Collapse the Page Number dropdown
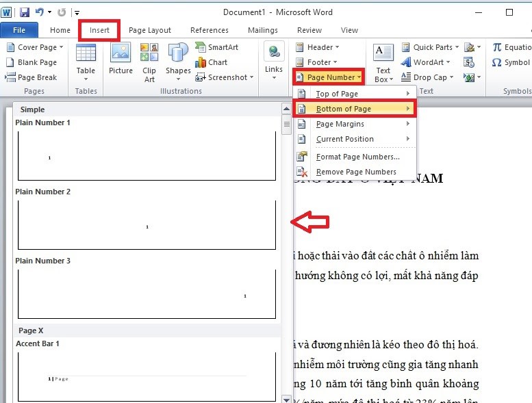The height and width of the screenshot is (403, 532). (x=329, y=77)
